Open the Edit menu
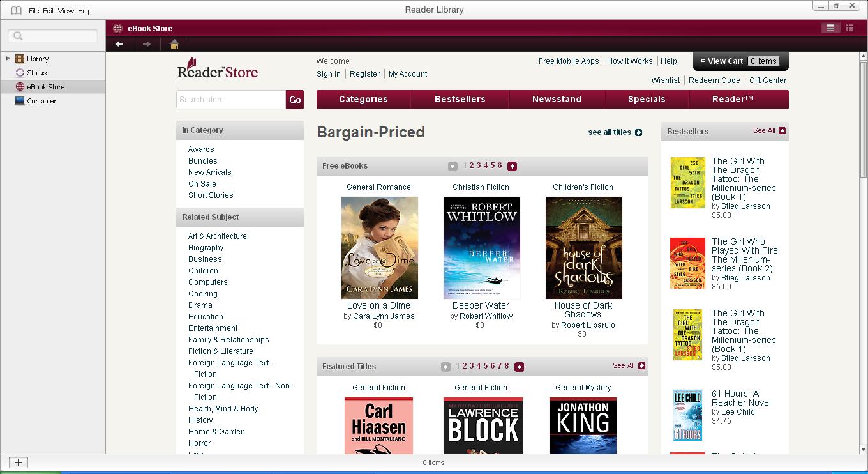Screen dimensions: 868x474 pos(49,11)
